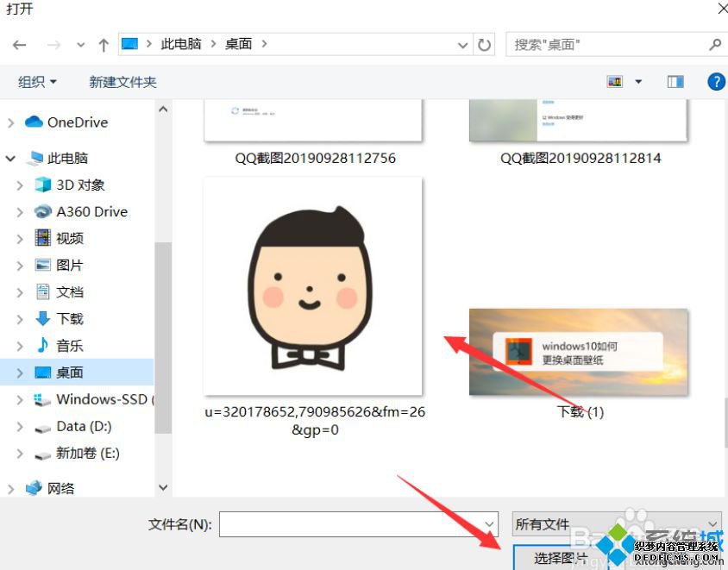Expand the 3D 对象 node arrow
This screenshot has height=570, width=728.
[x=20, y=185]
